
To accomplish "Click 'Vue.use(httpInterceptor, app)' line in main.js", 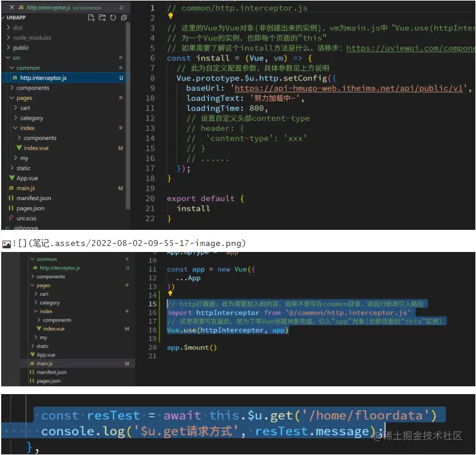I will tap(228, 330).
